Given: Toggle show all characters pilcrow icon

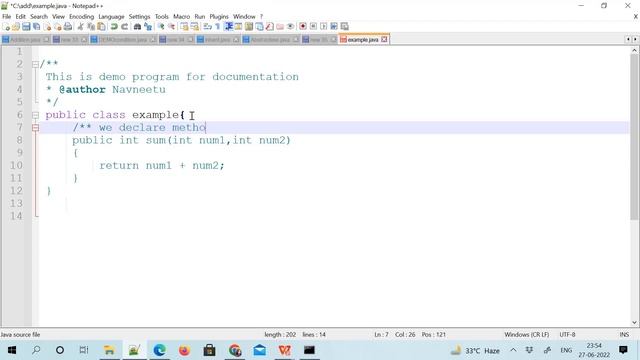Looking at the screenshot, I should click(218, 27).
